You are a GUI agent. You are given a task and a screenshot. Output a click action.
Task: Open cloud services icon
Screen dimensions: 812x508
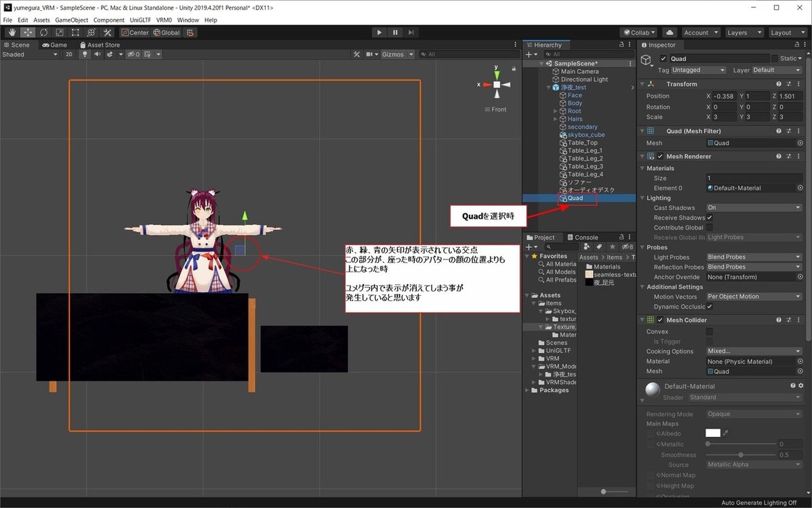pyautogui.click(x=669, y=33)
